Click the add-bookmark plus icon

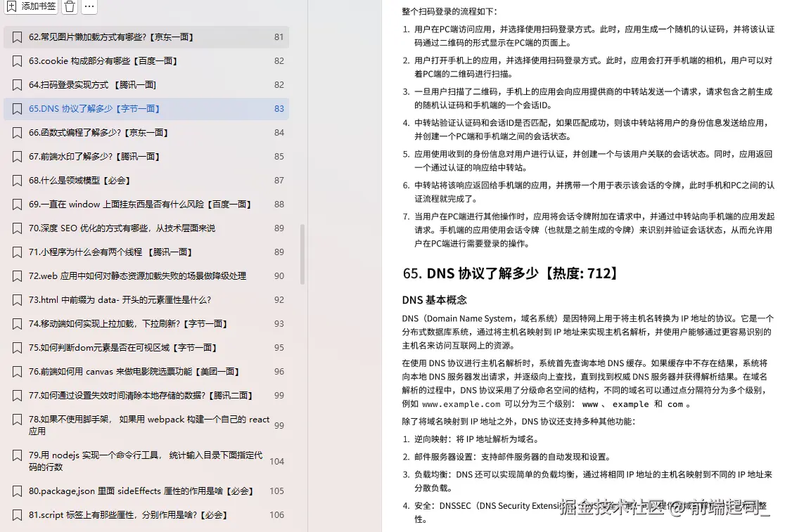(12, 7)
